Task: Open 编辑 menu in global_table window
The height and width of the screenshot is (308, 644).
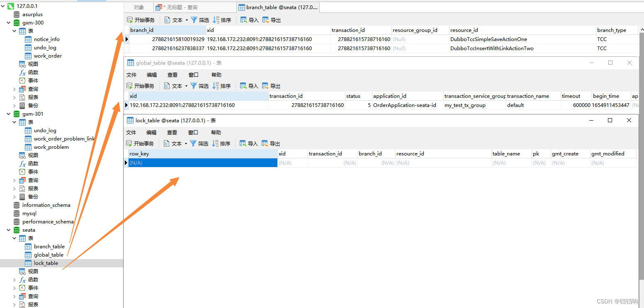Action: click(152, 75)
